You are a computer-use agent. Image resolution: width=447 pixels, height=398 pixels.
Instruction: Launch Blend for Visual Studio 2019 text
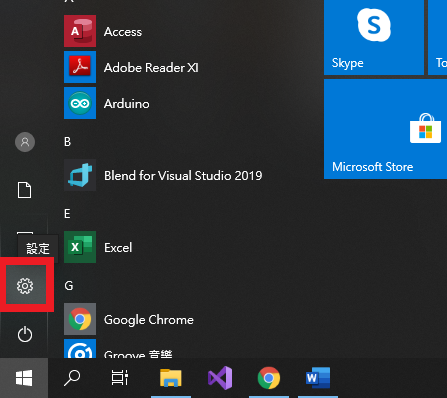pos(183,176)
